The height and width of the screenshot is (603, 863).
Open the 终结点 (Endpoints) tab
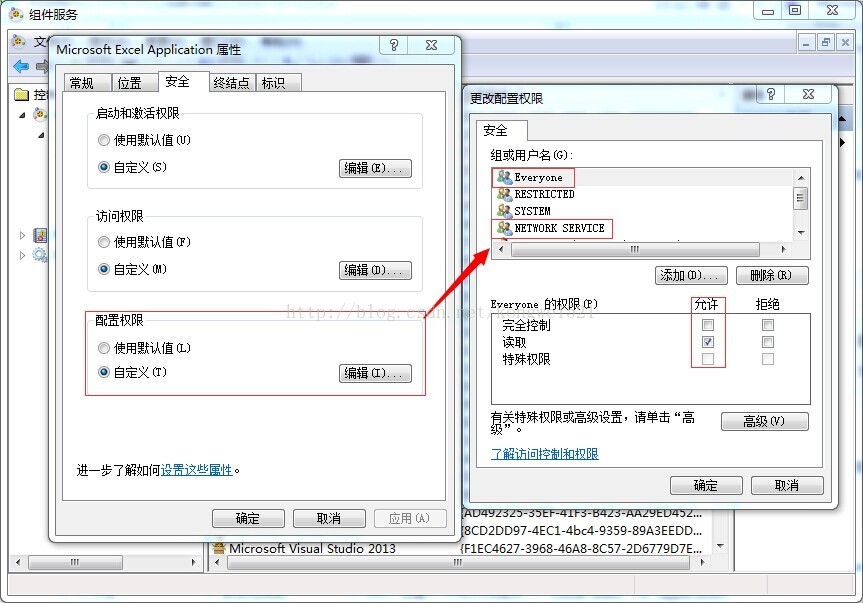tap(231, 83)
